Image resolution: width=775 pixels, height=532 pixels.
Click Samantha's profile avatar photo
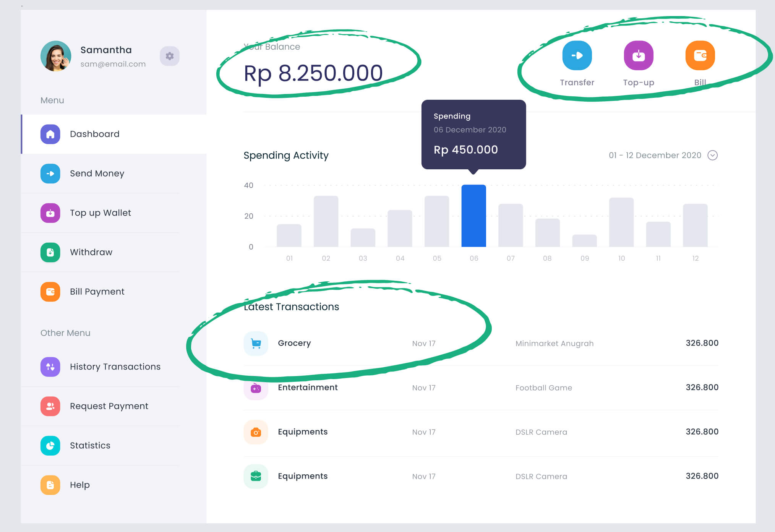tap(56, 56)
